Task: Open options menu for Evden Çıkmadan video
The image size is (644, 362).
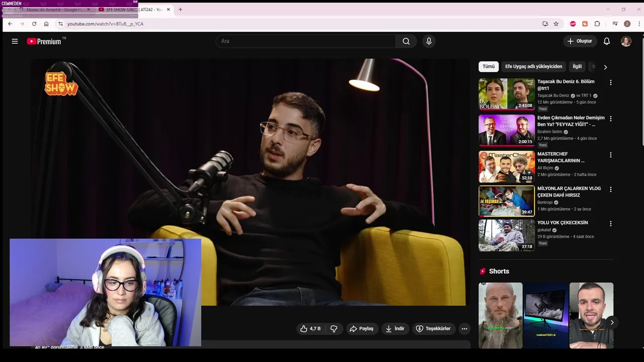Action: pos(611,119)
